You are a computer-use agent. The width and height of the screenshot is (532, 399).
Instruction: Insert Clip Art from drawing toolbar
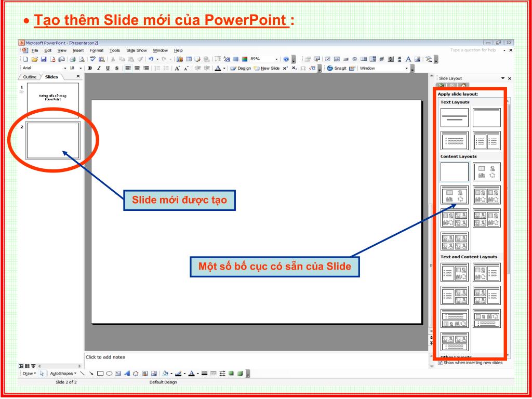tap(145, 374)
